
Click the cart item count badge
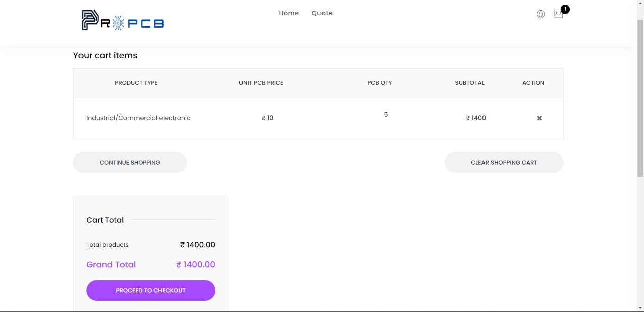565,9
